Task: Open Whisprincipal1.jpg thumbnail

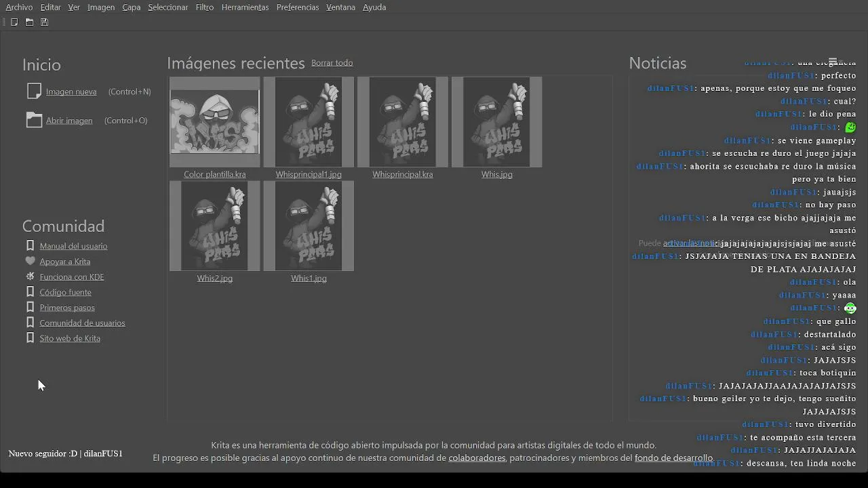Action: [309, 122]
